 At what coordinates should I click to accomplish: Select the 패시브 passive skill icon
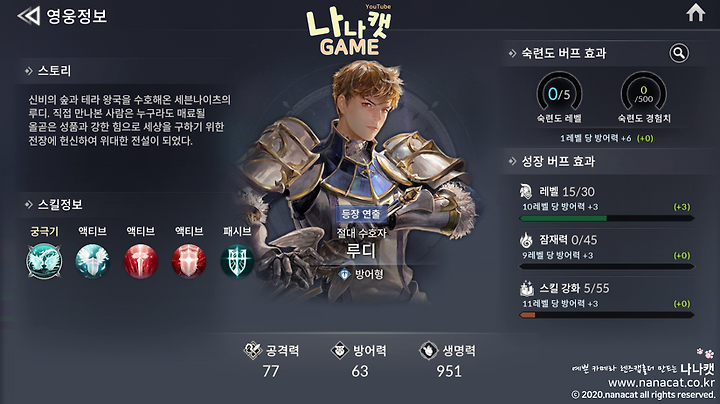[237, 261]
